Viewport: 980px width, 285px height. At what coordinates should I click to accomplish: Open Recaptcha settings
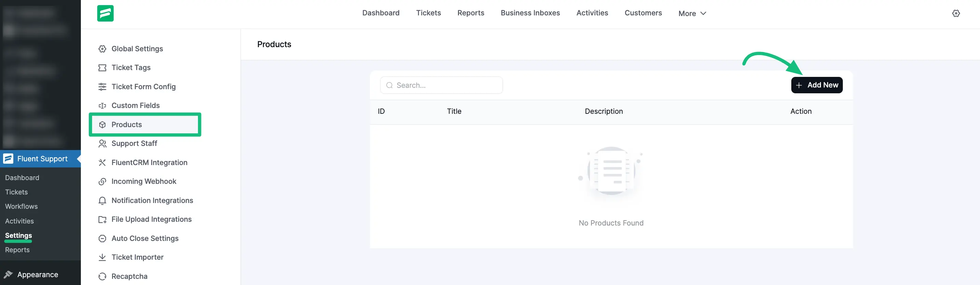pyautogui.click(x=129, y=276)
